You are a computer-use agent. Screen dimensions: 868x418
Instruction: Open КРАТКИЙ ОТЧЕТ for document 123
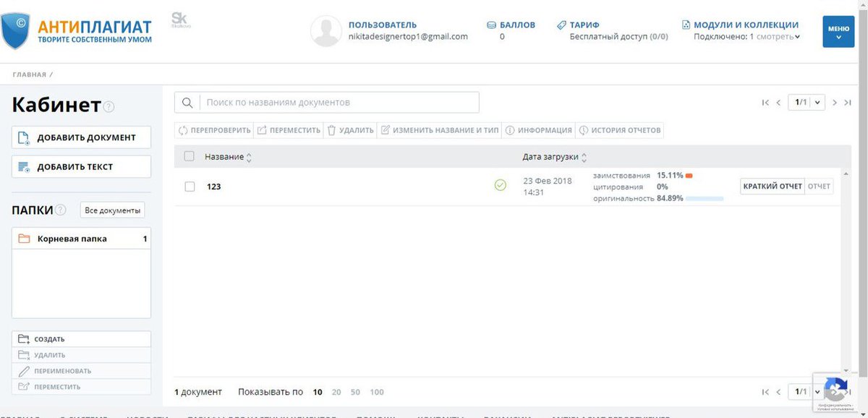tap(773, 186)
